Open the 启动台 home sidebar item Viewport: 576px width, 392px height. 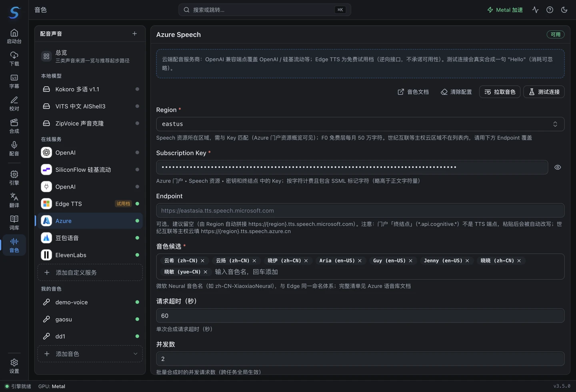tap(14, 36)
